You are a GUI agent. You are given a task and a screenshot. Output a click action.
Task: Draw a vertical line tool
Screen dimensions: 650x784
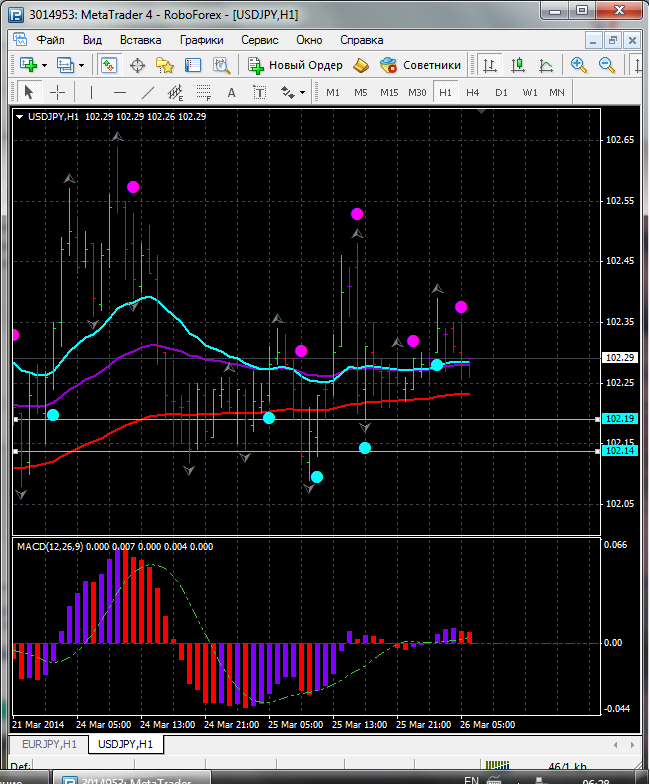91,92
